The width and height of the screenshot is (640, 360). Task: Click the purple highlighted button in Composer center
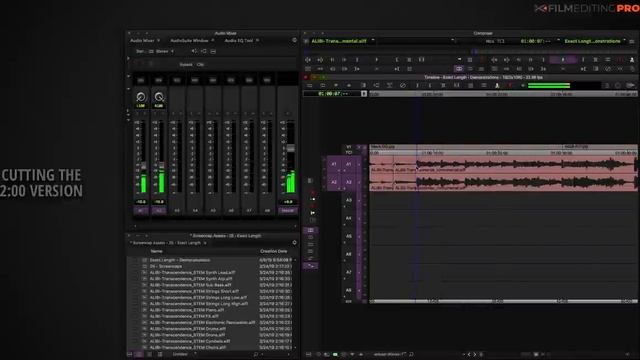click(459, 69)
